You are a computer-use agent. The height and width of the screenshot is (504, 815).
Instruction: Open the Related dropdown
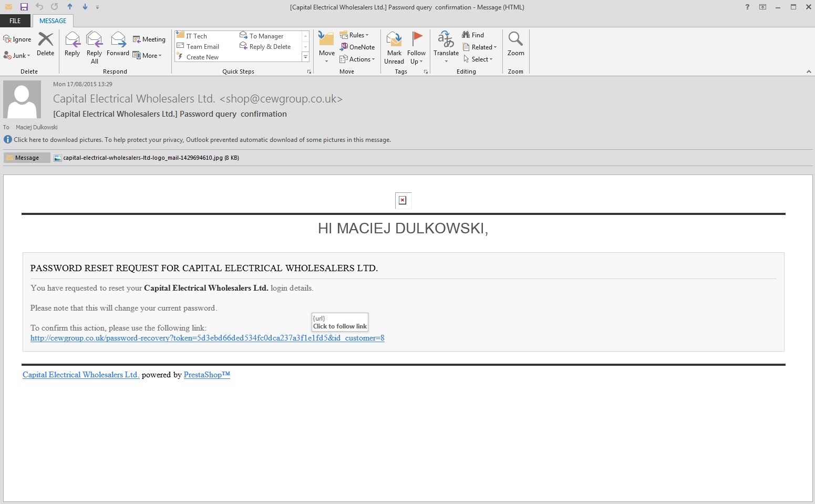point(480,47)
